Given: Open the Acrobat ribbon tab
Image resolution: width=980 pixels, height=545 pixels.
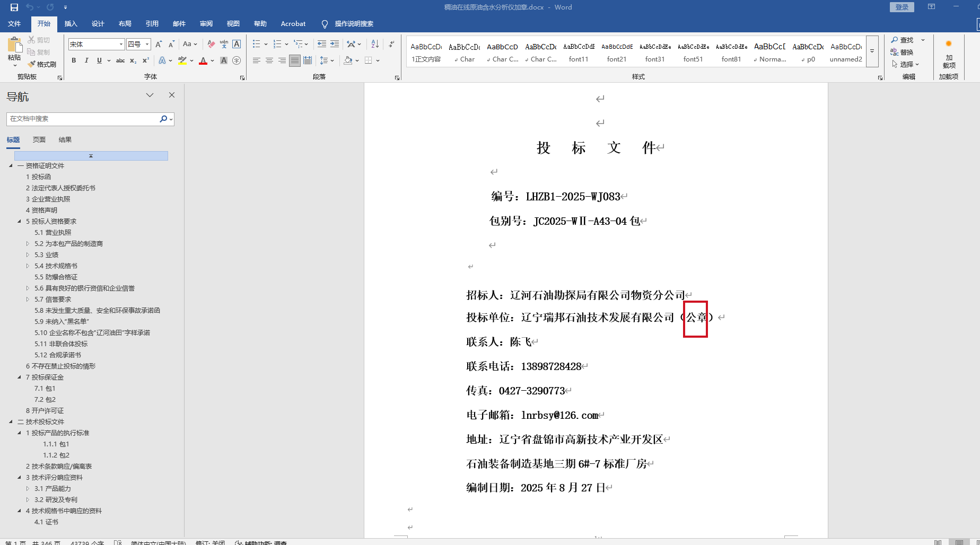Looking at the screenshot, I should point(293,24).
